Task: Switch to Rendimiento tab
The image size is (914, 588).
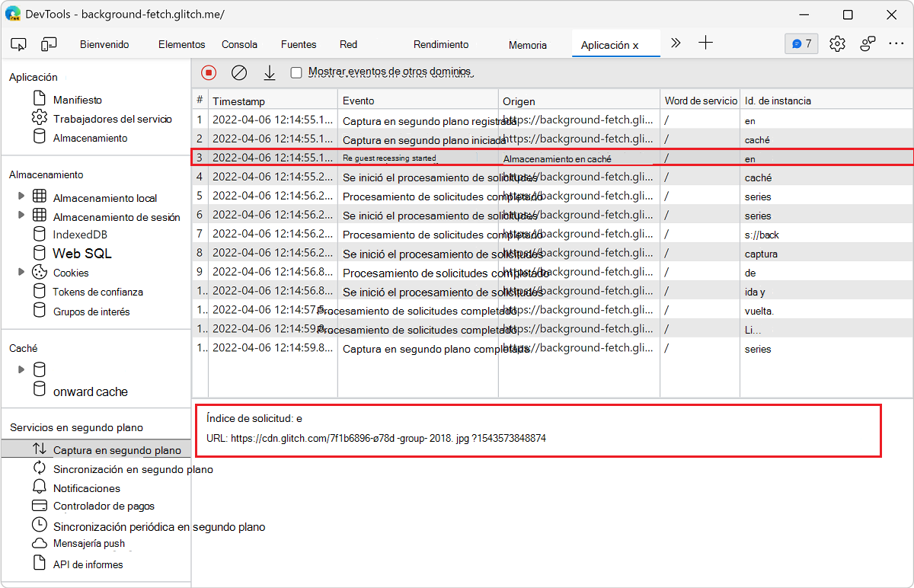Action: click(x=441, y=44)
